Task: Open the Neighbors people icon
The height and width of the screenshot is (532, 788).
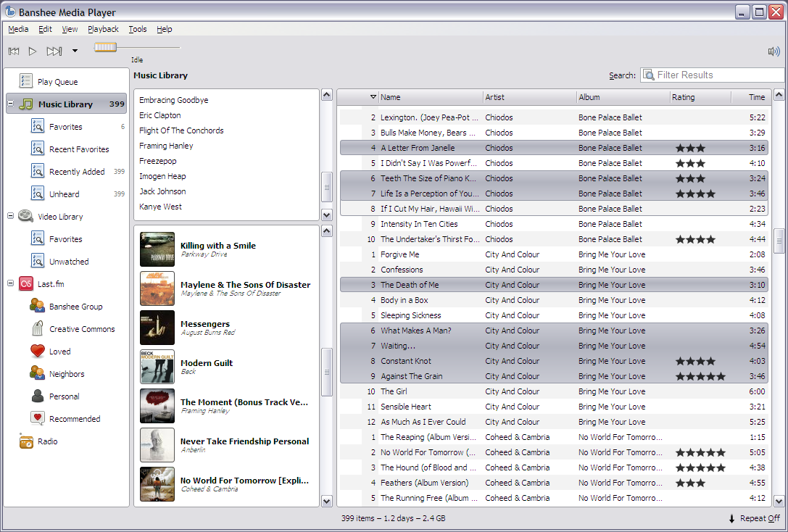Action: [37, 373]
